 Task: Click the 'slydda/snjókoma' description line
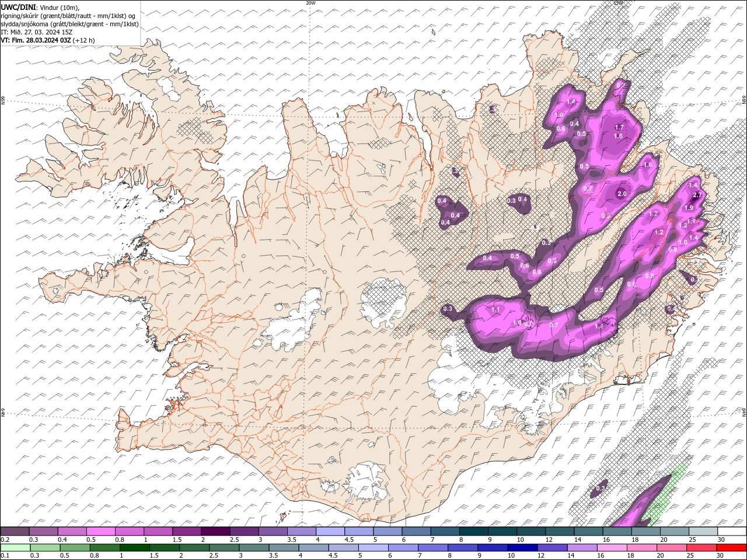69,24
